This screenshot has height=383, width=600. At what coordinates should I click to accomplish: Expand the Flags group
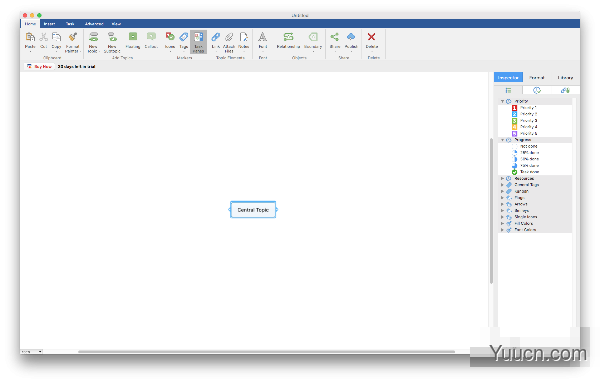[502, 198]
